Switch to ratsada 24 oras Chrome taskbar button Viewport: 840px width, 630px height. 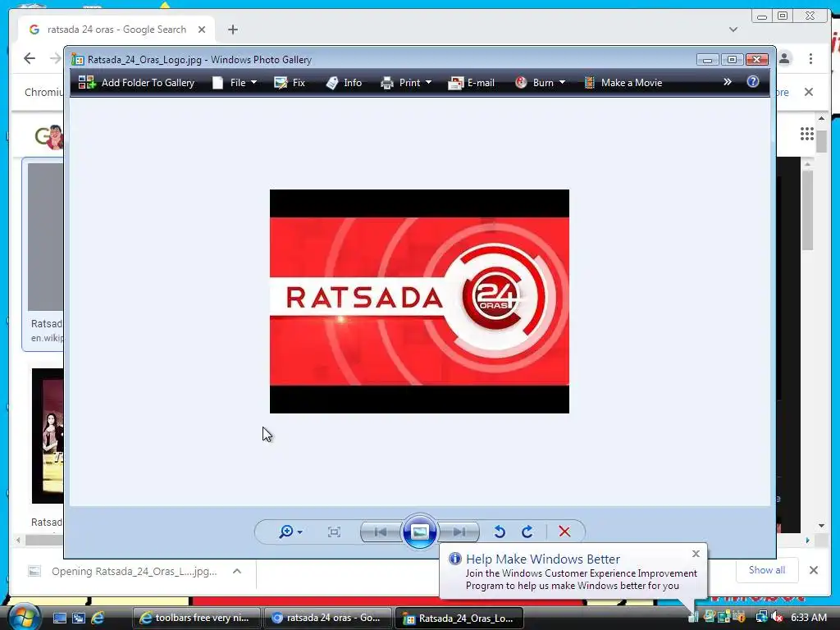328,619
